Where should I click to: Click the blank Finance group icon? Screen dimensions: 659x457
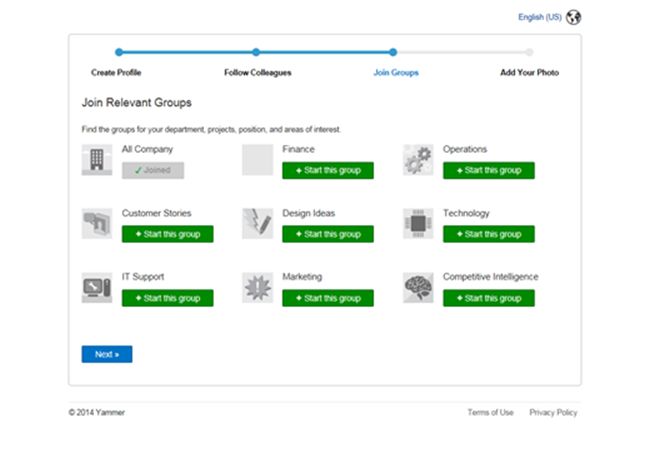pos(257,160)
